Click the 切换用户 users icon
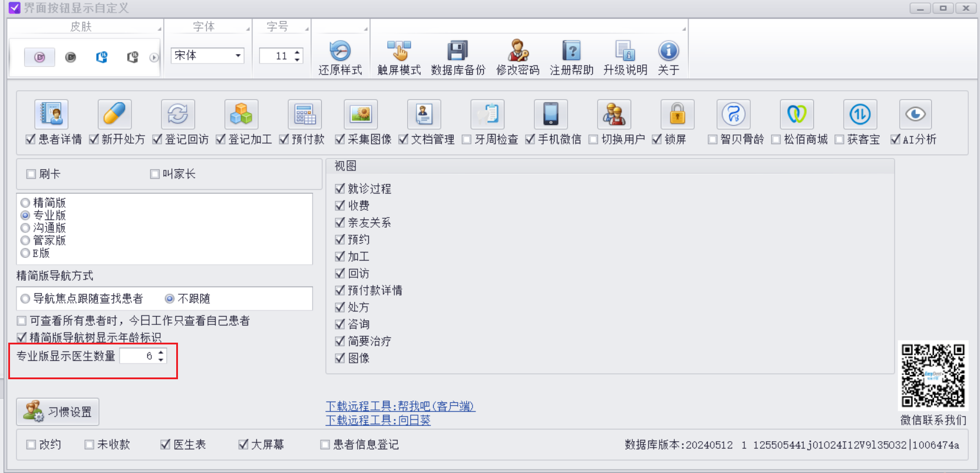980x473 pixels. [614, 114]
